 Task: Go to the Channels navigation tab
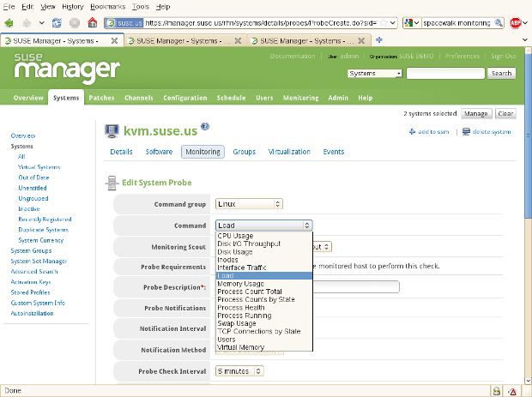139,98
